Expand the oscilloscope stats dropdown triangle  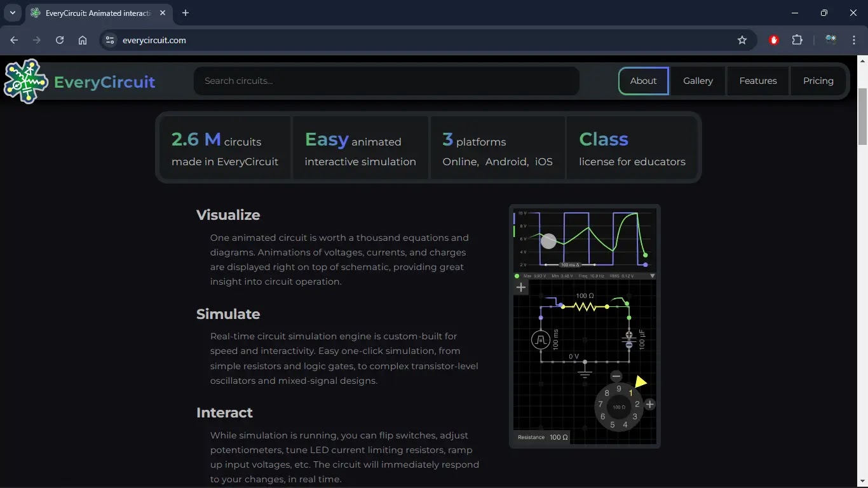652,276
